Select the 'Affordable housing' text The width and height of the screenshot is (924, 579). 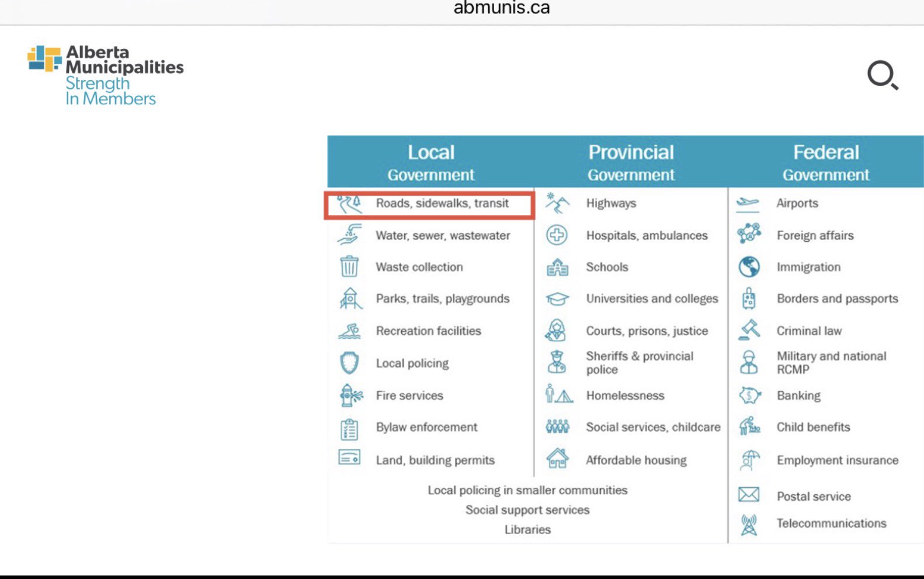[x=636, y=460]
